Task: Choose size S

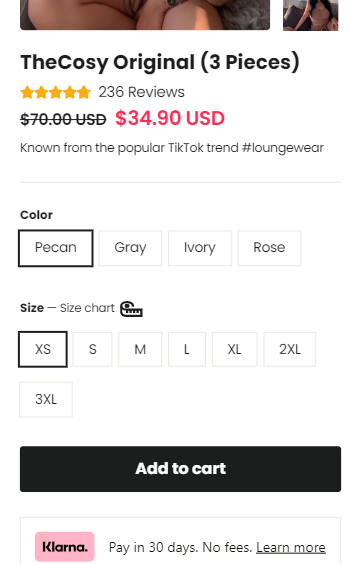Action: 92,349
